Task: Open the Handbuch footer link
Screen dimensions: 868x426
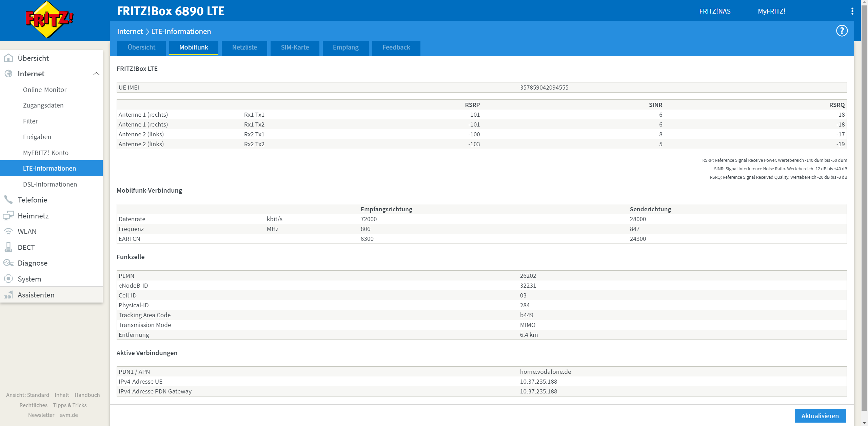Action: (x=87, y=395)
